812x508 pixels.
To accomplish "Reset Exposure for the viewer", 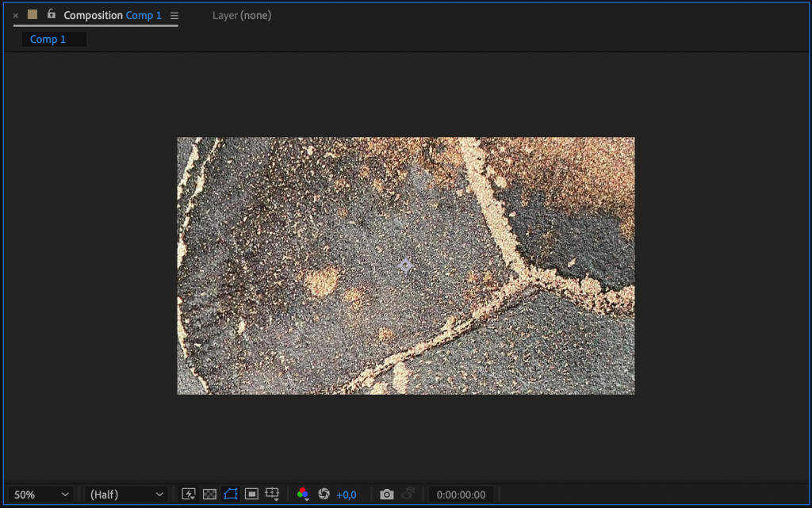I will point(325,494).
